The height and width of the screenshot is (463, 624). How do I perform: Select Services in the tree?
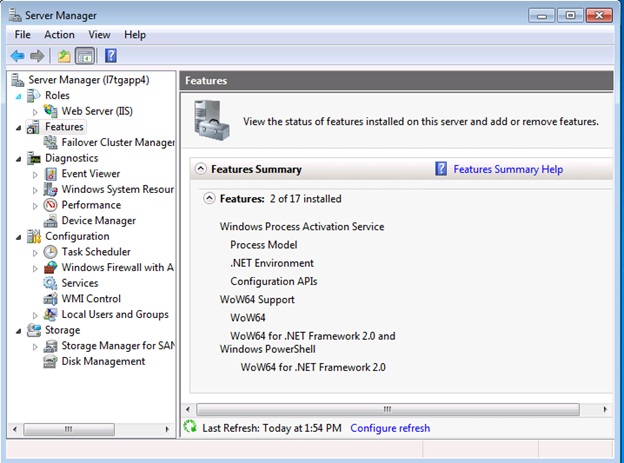point(80,283)
